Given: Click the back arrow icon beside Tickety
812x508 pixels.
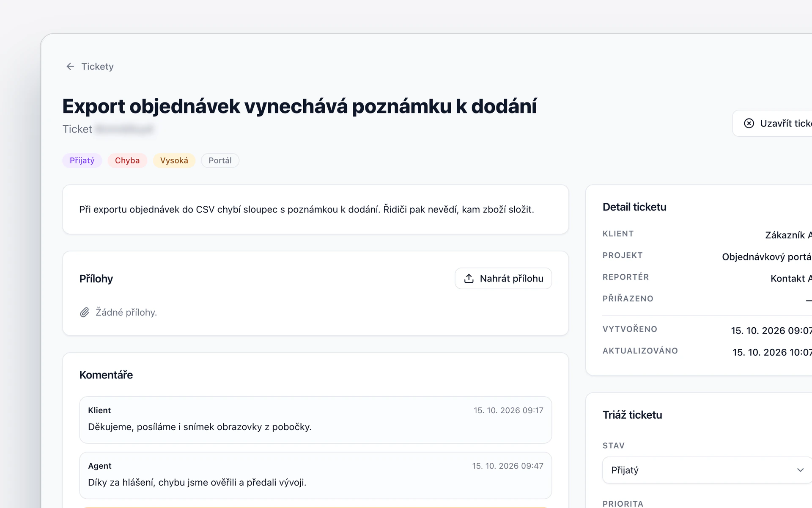Looking at the screenshot, I should click(70, 66).
